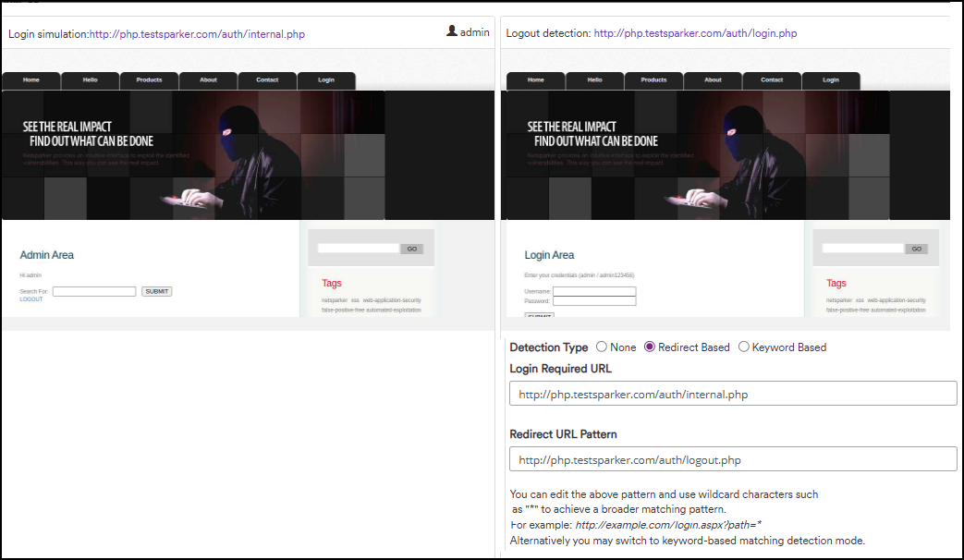Open Products tab in login simulation preview
964x560 pixels.
click(x=150, y=80)
